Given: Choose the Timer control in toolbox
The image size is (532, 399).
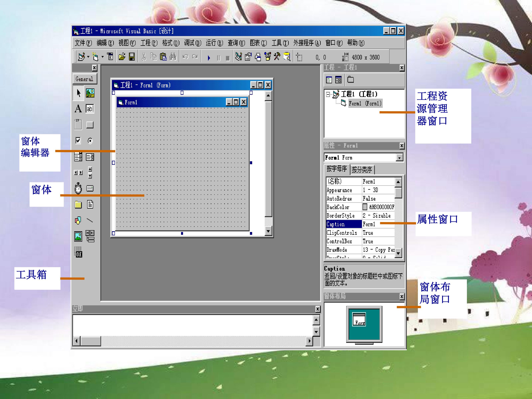Looking at the screenshot, I should [78, 188].
